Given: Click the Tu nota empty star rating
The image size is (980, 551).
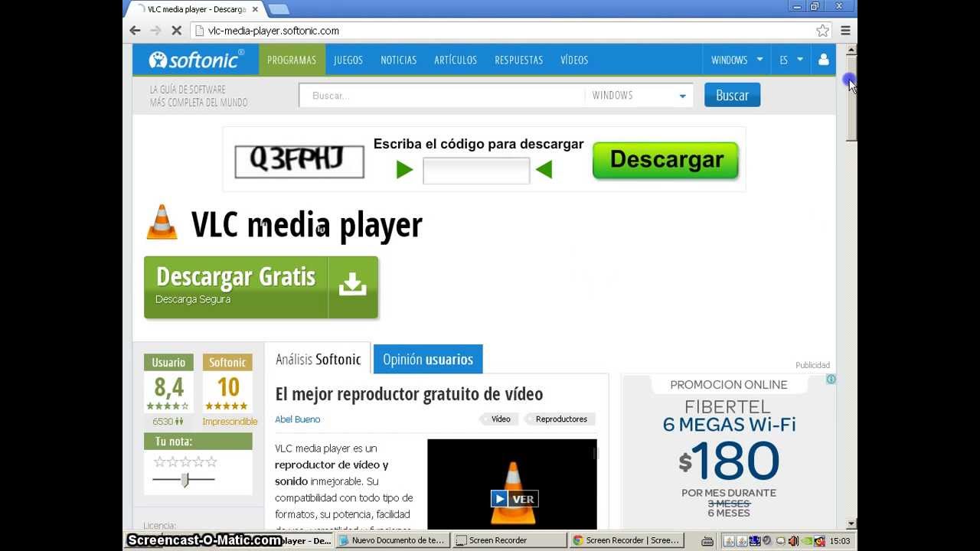Looking at the screenshot, I should (185, 461).
